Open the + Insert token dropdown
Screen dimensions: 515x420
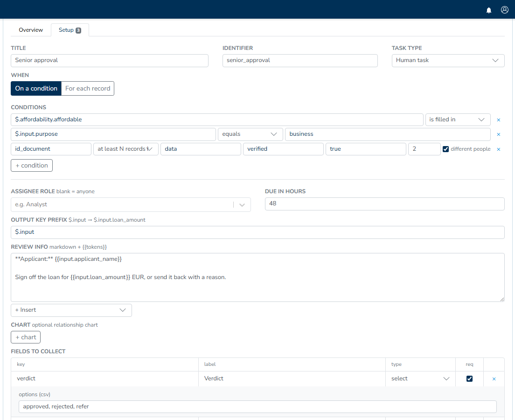[71, 310]
